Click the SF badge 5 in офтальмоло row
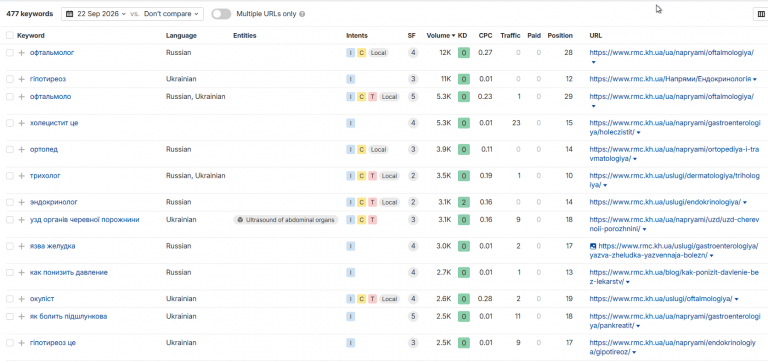The image size is (768, 363). click(413, 97)
